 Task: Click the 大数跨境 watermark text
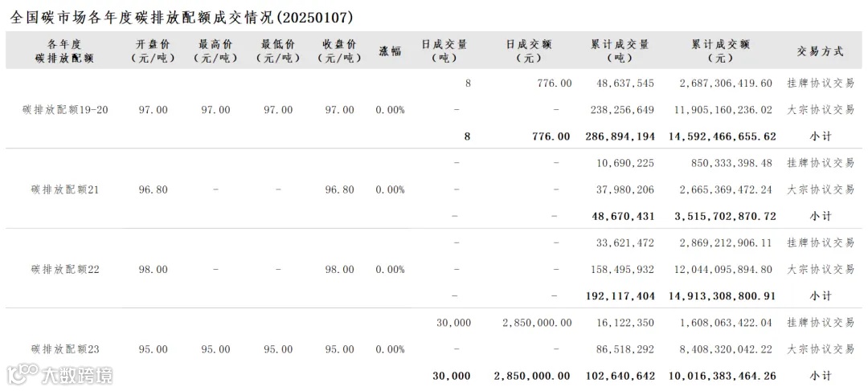(x=77, y=376)
